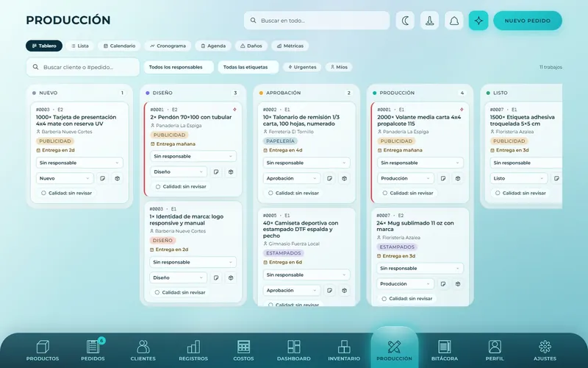Viewport: 588px width, 368px height.
Task: Open the Aprobación stage dropdown on the Talonario card
Action: (292, 178)
